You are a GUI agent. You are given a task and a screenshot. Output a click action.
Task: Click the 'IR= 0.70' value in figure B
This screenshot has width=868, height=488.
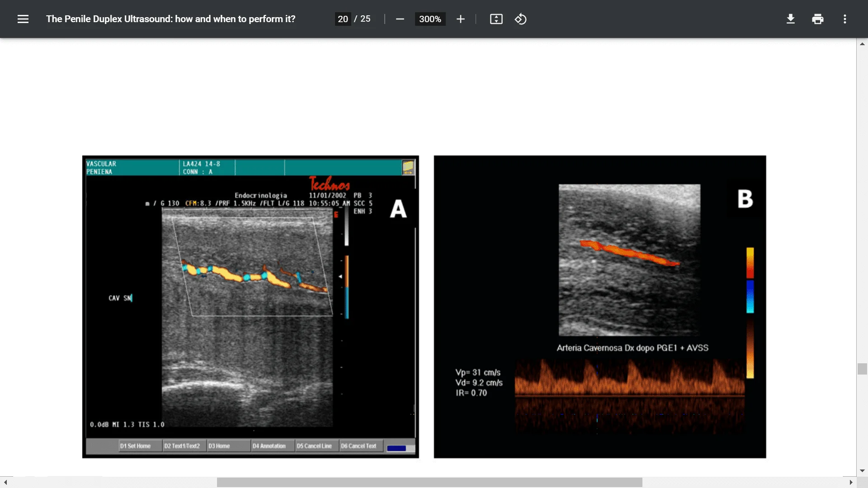tap(471, 393)
